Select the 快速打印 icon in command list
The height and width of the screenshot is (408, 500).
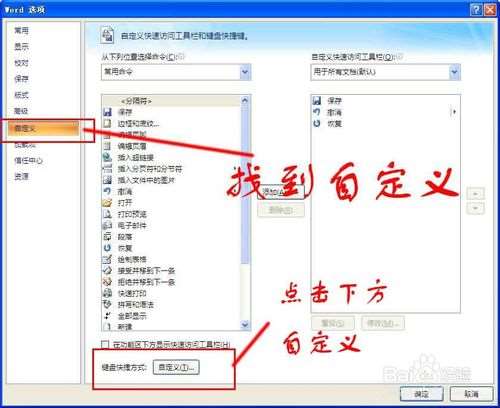(x=107, y=293)
